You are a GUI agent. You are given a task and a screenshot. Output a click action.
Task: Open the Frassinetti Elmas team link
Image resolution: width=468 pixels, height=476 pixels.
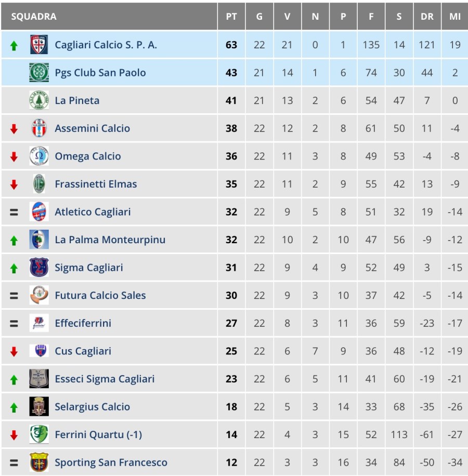point(96,184)
